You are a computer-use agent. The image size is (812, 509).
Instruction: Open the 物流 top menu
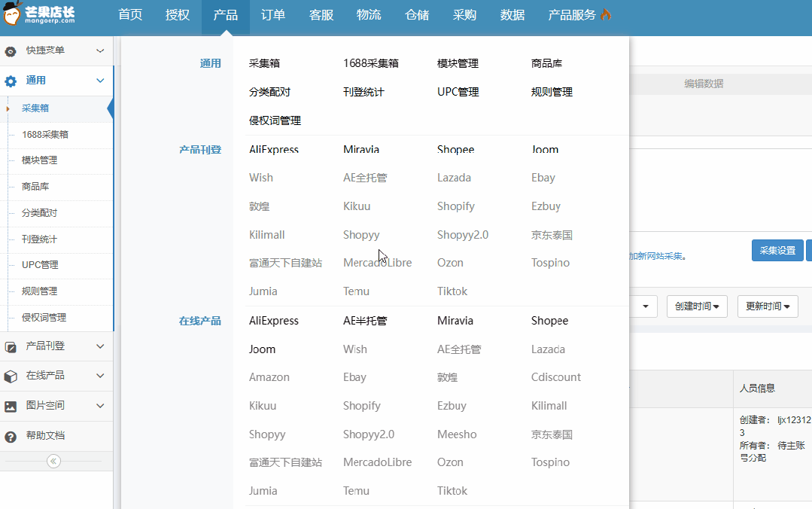pos(369,15)
